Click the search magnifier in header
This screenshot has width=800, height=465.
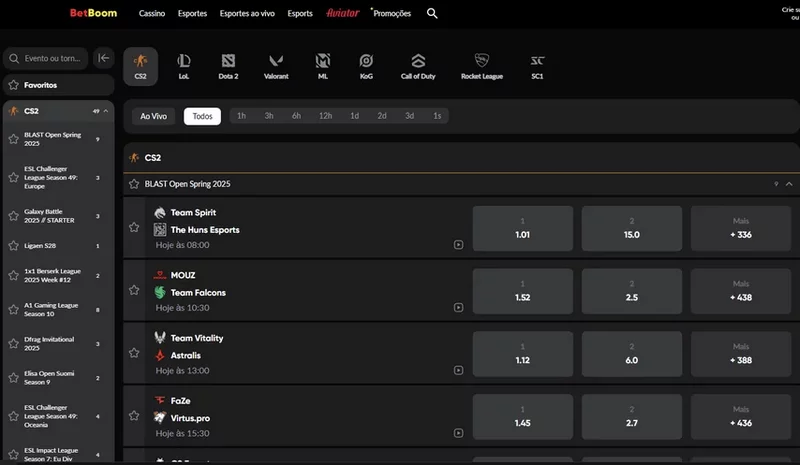coord(432,14)
